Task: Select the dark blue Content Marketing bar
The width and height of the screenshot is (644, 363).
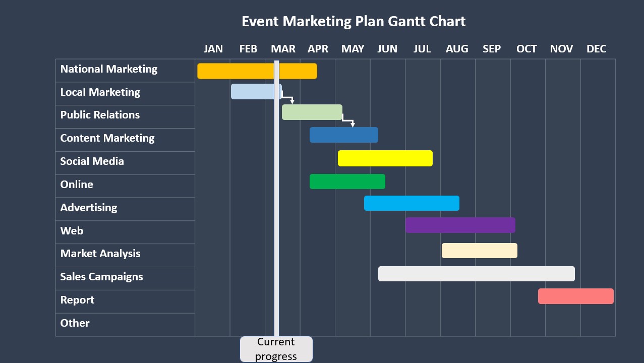Action: (343, 135)
